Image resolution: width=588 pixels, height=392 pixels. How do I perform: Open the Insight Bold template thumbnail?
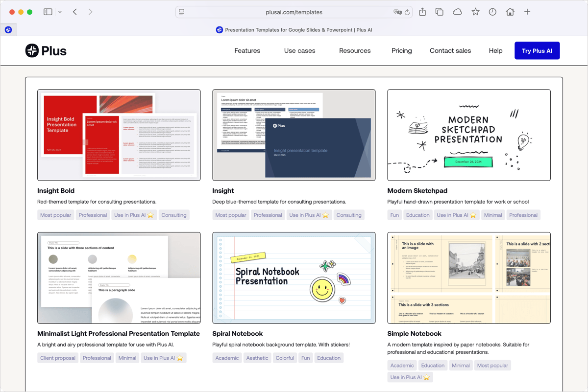coord(119,135)
